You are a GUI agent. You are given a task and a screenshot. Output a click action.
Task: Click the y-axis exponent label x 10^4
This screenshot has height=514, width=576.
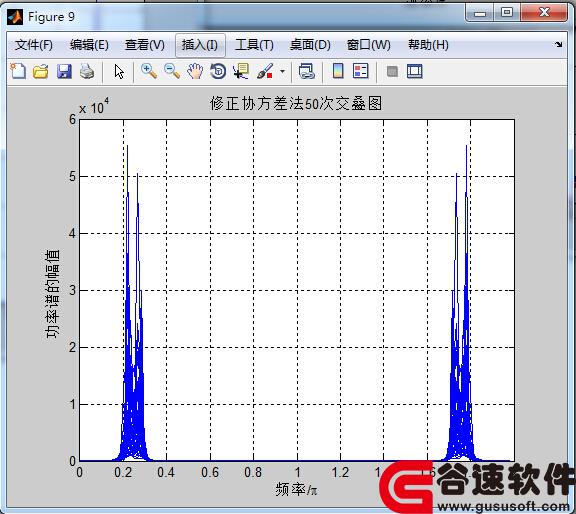[94, 107]
